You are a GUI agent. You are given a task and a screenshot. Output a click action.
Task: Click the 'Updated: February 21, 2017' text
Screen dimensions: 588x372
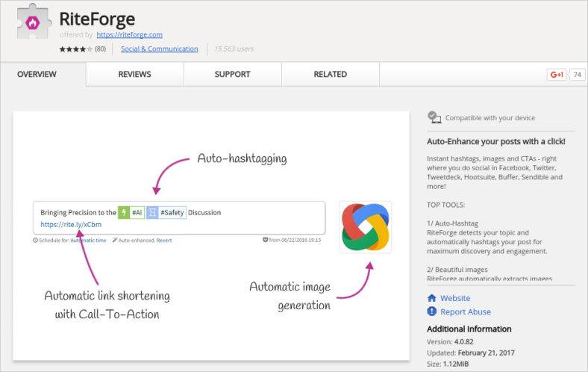point(471,353)
